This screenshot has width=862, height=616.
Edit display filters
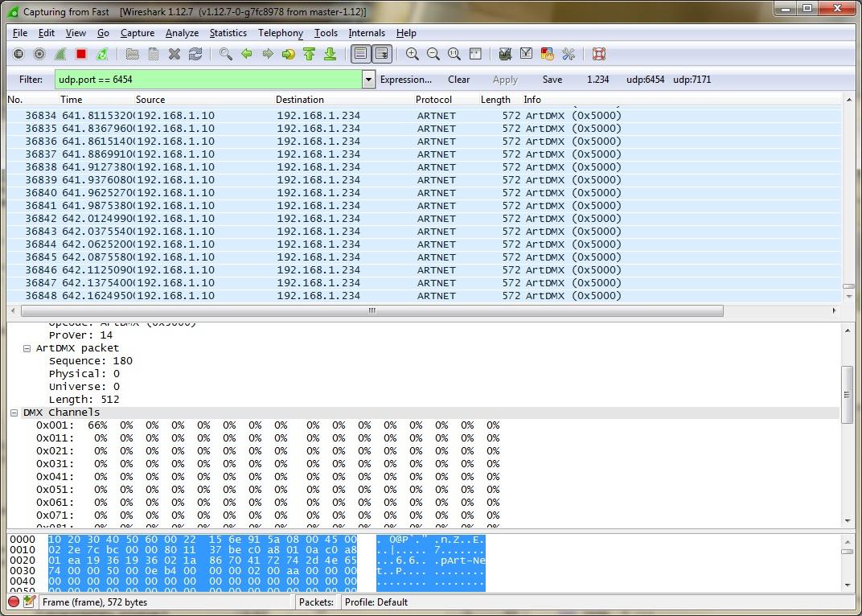coord(526,54)
